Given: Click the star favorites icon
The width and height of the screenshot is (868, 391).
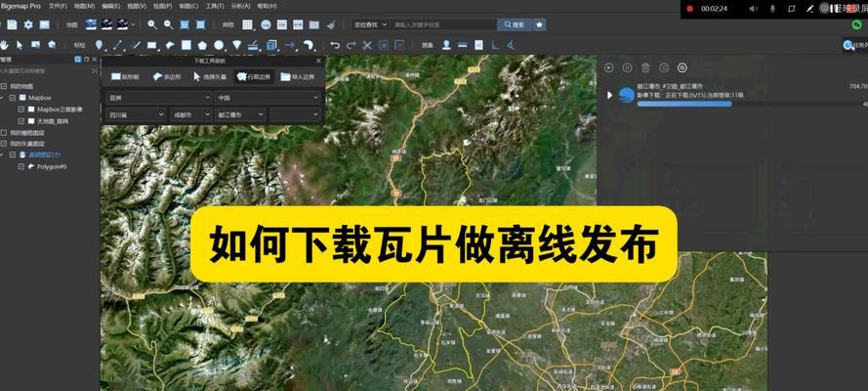Looking at the screenshot, I should click(540, 24).
